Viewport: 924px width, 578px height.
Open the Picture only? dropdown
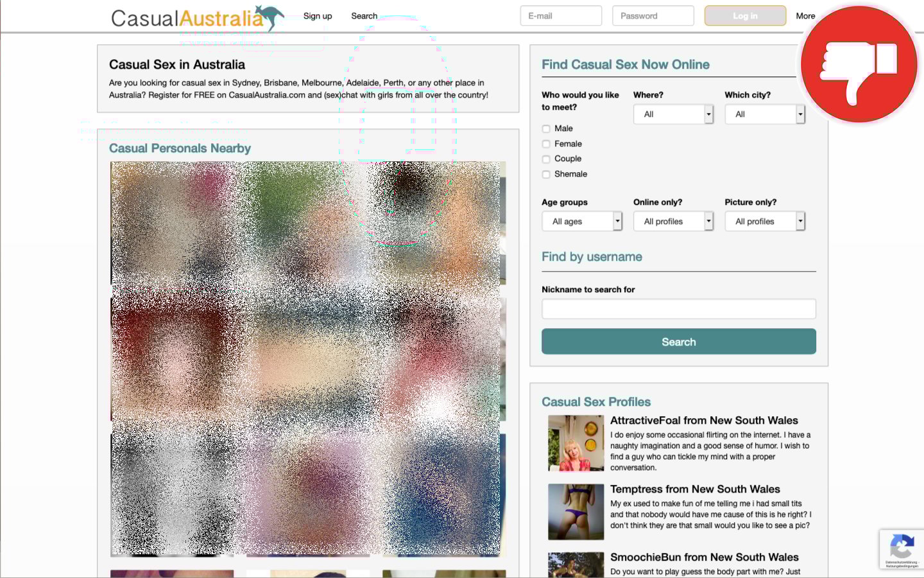(765, 222)
